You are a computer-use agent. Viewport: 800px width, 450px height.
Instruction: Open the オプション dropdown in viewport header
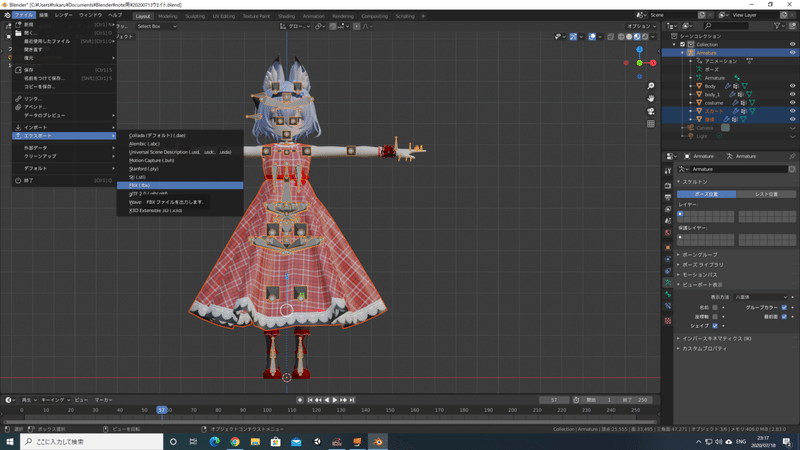(642, 26)
